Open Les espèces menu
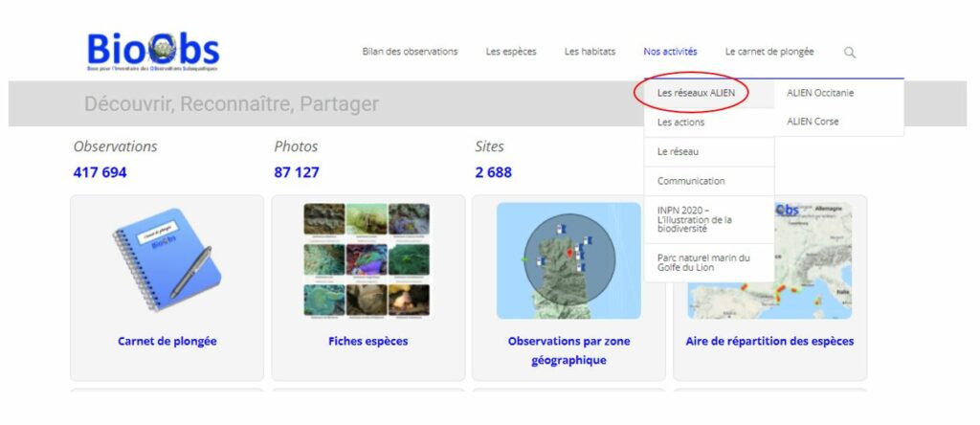This screenshot has width=980, height=425. (x=511, y=52)
